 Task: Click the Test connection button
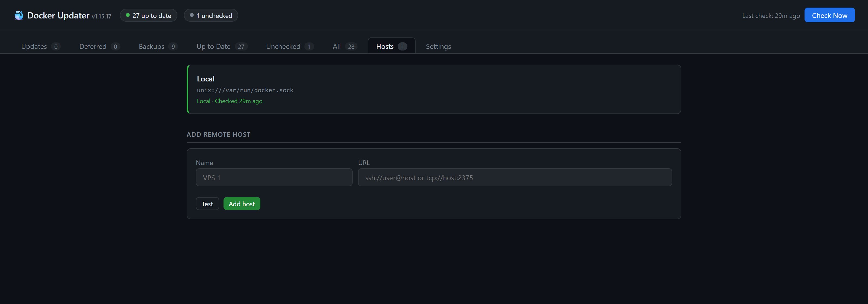208,204
